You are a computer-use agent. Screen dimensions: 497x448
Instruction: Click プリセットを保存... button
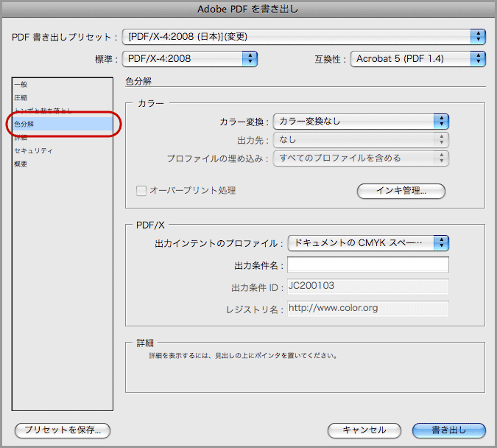point(63,430)
